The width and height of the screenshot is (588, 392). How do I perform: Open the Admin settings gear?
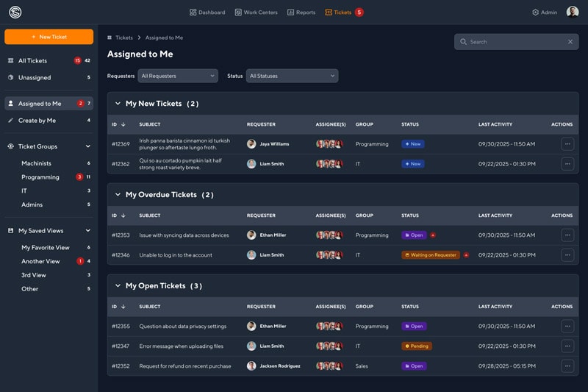click(535, 13)
